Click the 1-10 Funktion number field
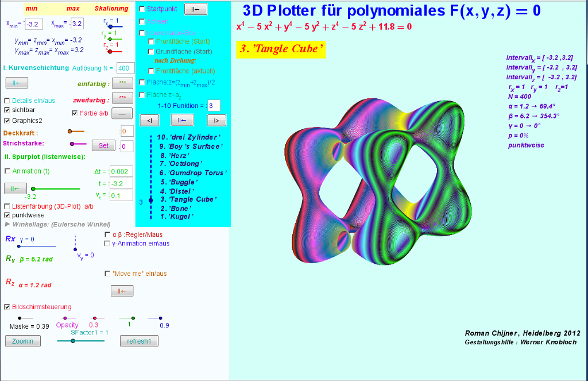588x381 pixels. [x=214, y=106]
